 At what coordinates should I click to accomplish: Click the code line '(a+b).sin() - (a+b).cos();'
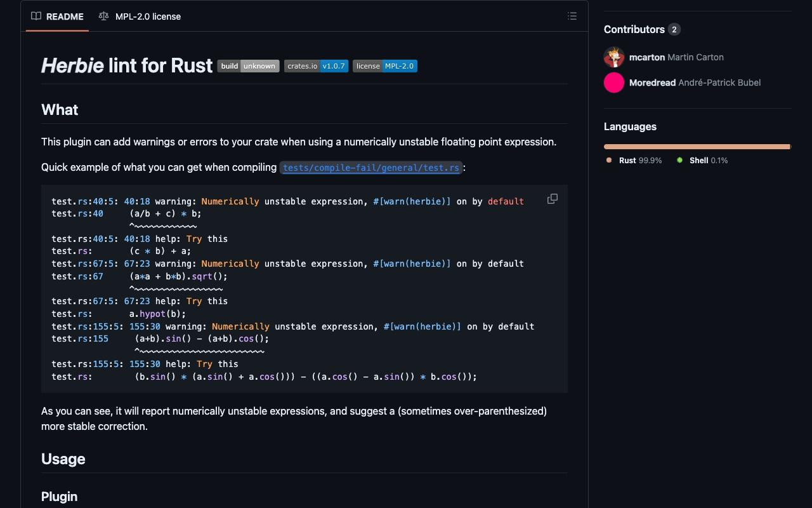[202, 338]
